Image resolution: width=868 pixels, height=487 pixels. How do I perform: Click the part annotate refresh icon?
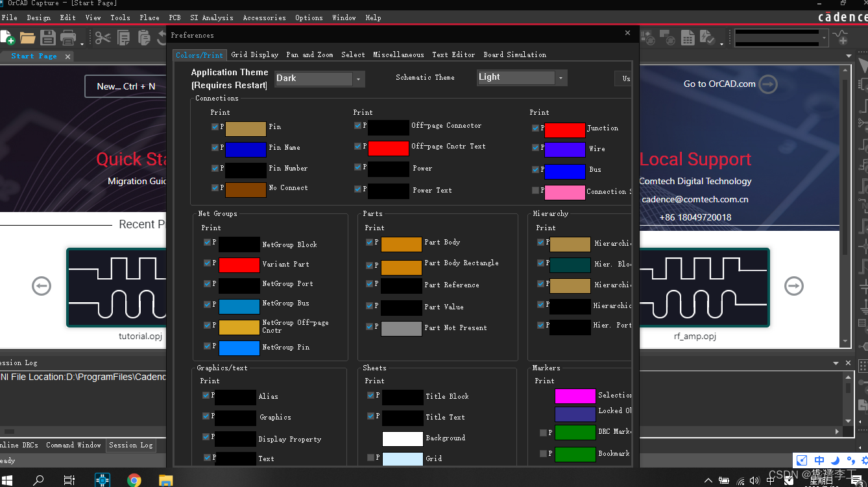pos(647,38)
